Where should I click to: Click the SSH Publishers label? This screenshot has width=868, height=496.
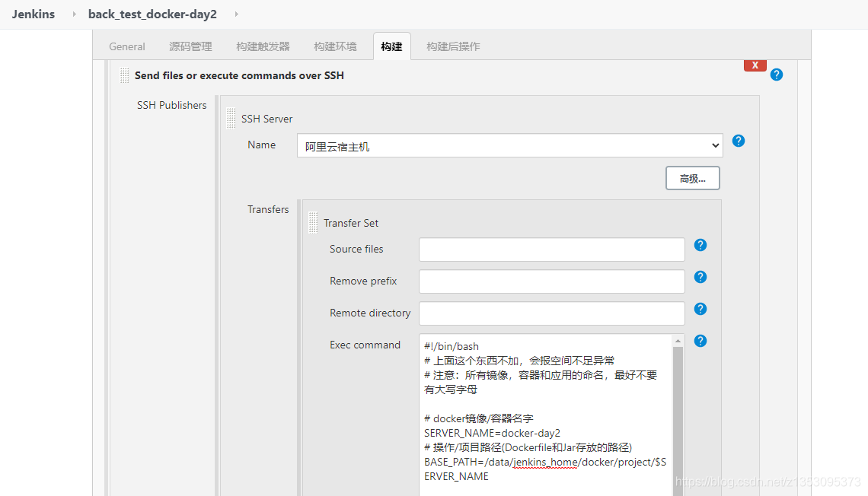171,105
